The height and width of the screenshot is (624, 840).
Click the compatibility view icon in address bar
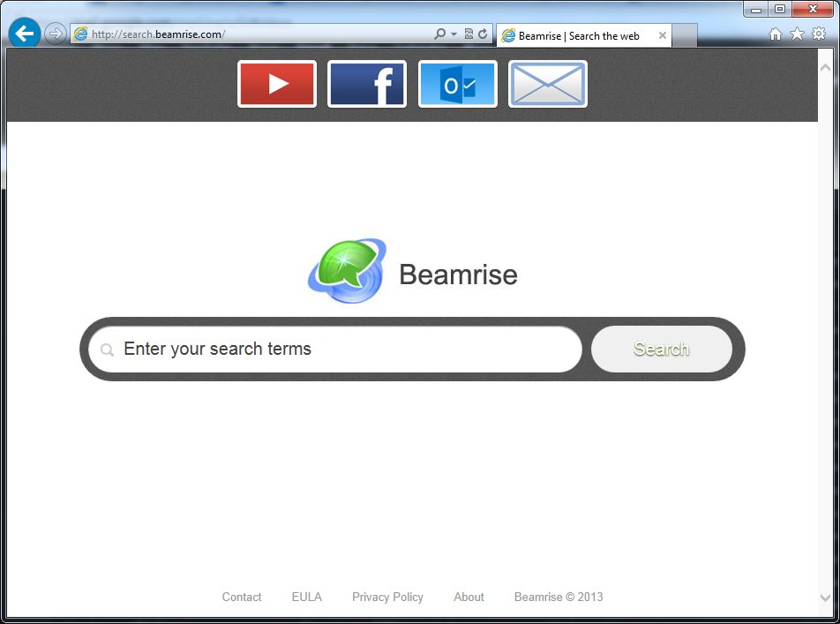pos(469,34)
